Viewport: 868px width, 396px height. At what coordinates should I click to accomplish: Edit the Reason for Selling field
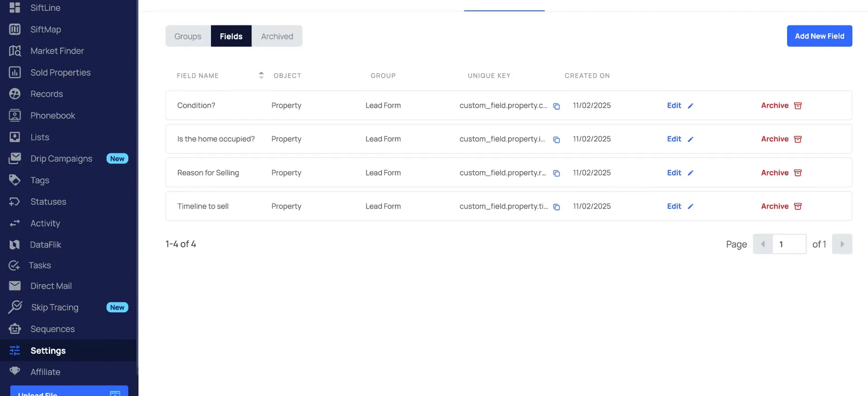pyautogui.click(x=679, y=173)
